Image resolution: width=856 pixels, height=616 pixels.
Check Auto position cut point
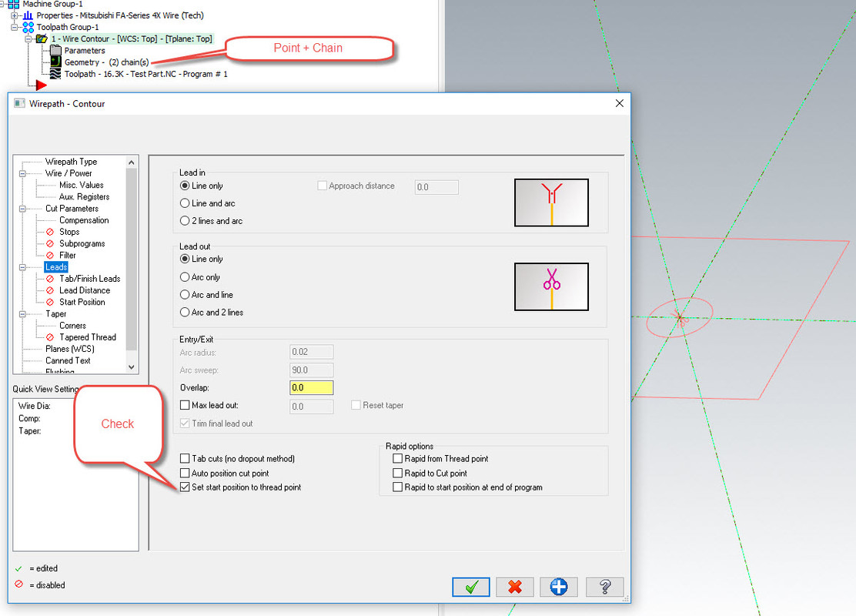(185, 473)
